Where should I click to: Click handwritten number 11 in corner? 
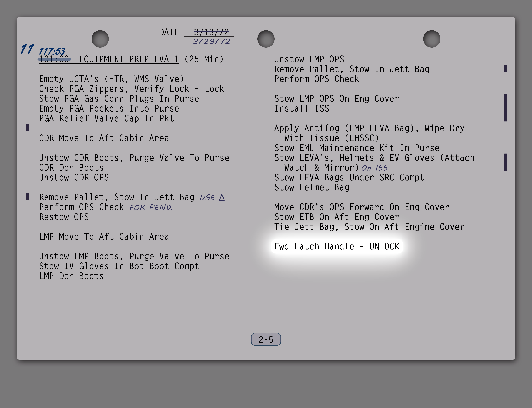27,49
